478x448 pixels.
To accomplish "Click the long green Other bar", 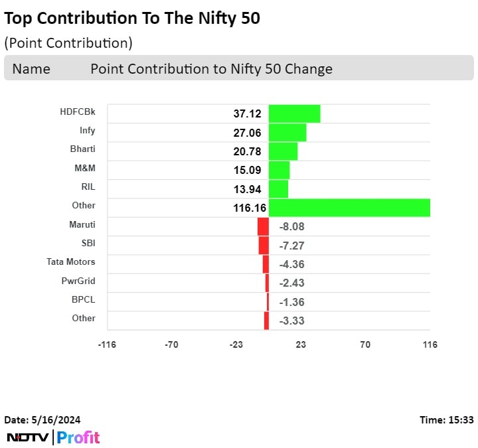I will click(x=349, y=208).
